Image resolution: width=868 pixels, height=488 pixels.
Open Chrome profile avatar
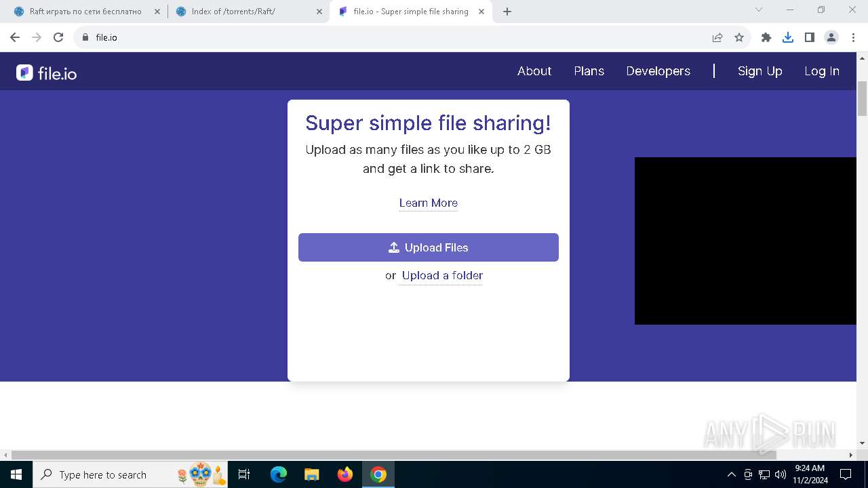(831, 37)
